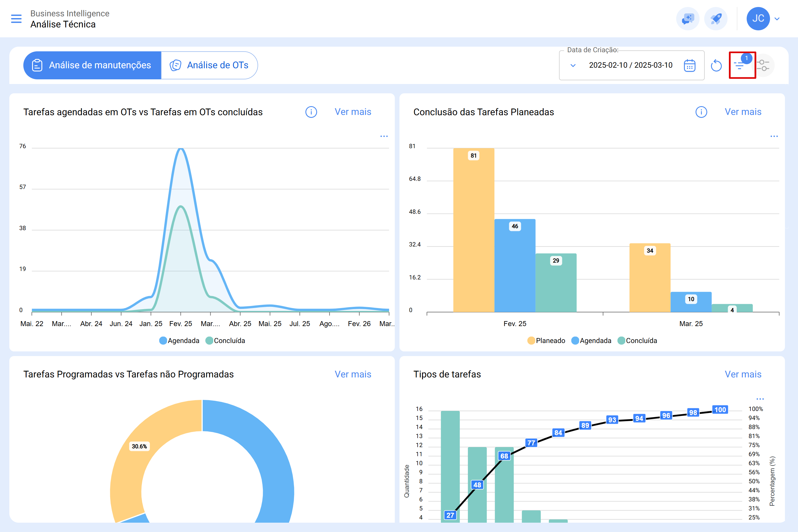Viewport: 798px width, 532px height.
Task: Click the Jul. 25 axis label in line chart
Action: [x=300, y=324]
